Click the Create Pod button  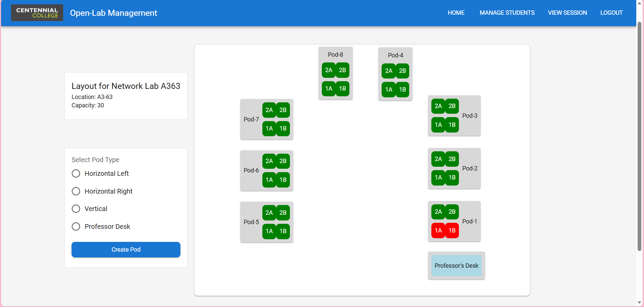pyautogui.click(x=126, y=250)
